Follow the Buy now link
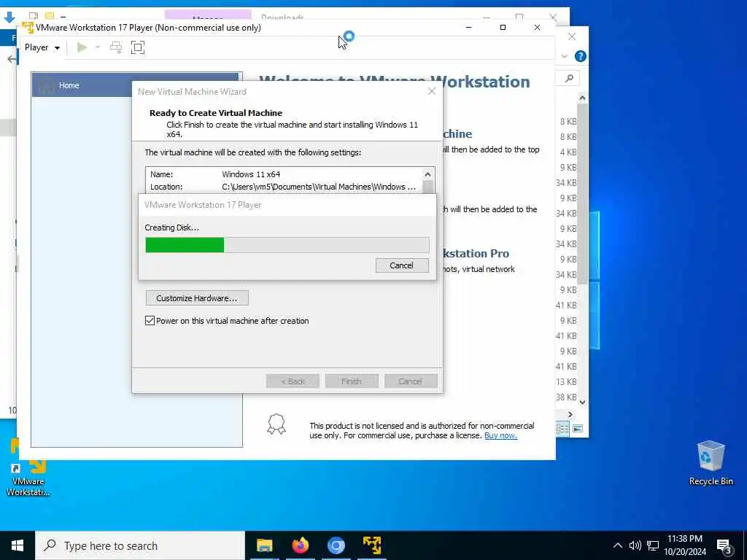The height and width of the screenshot is (560, 747). 500,436
